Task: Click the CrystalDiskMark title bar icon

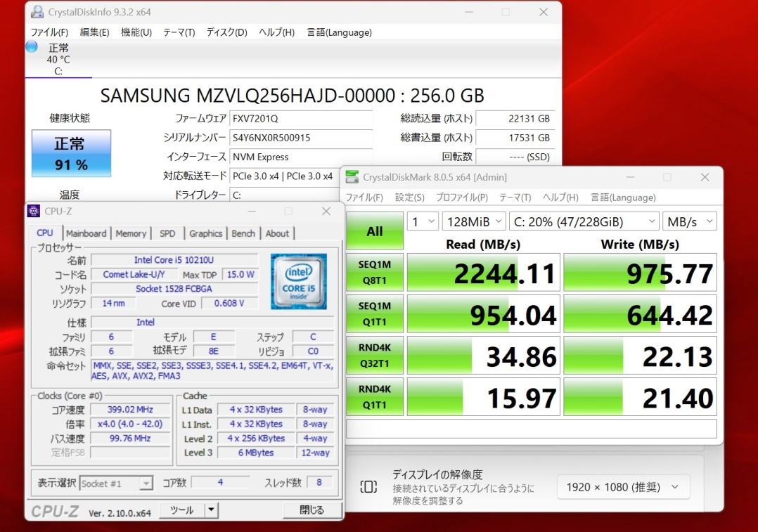Action: 352,177
